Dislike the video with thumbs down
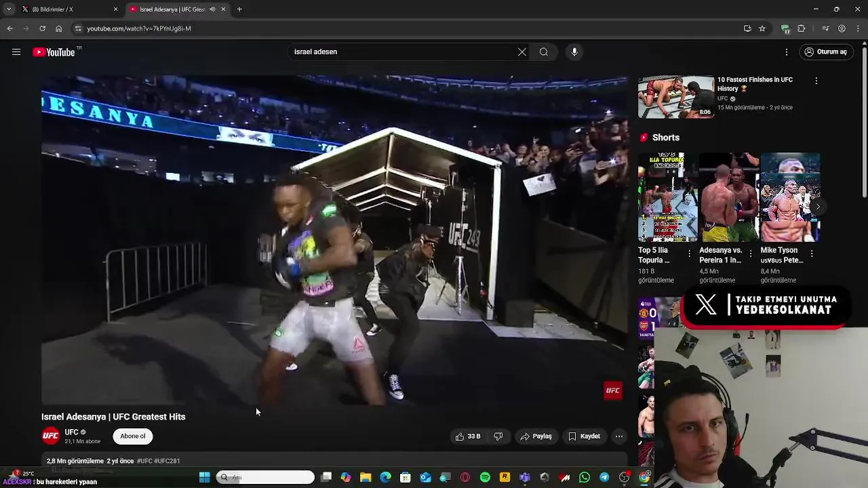The width and height of the screenshot is (868, 488). (x=498, y=436)
